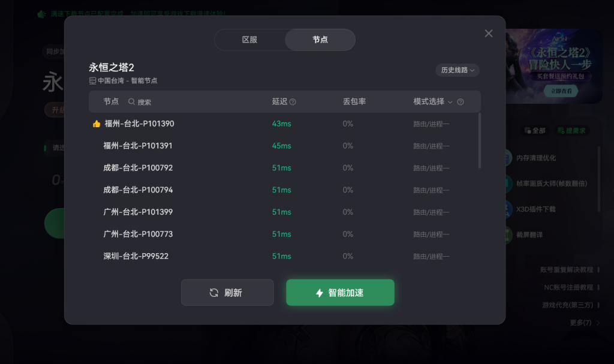Expand the 模式选择 dropdown
The height and width of the screenshot is (364, 614).
click(433, 102)
